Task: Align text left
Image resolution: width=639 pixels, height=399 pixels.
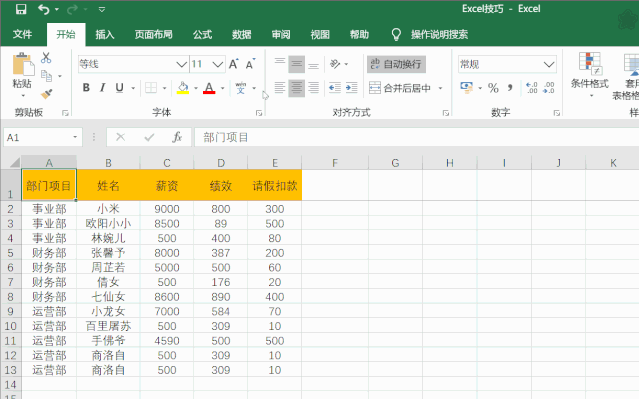Action: click(280, 88)
